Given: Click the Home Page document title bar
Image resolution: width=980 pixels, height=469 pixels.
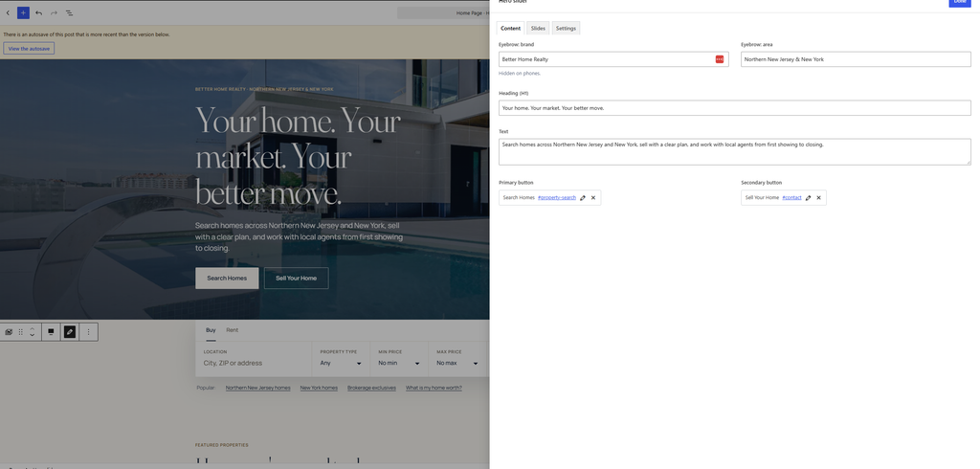Looking at the screenshot, I should tap(444, 12).
